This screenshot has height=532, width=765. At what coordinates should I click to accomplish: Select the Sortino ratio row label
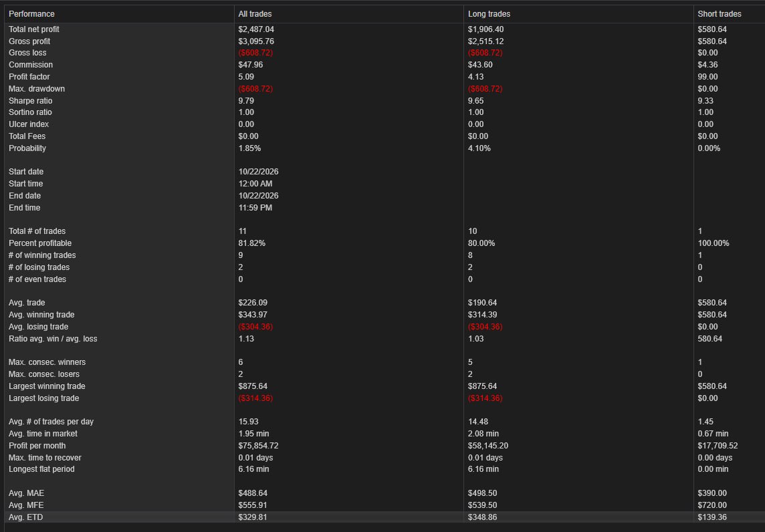[30, 112]
